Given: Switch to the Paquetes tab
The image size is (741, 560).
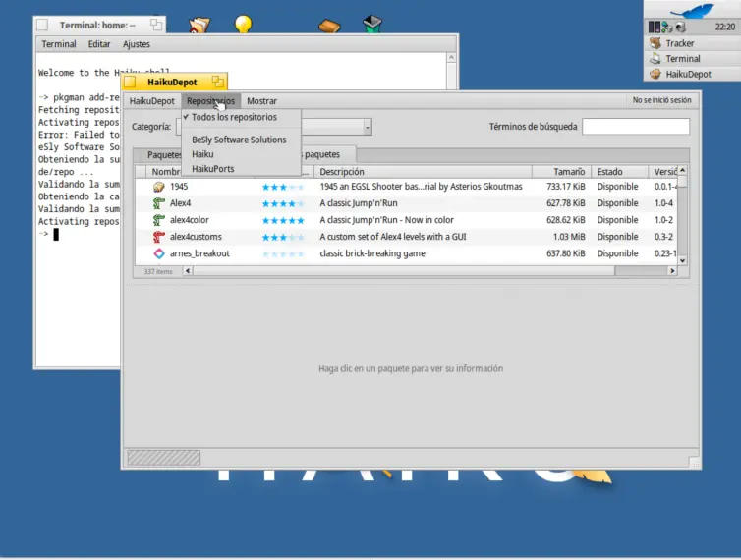Looking at the screenshot, I should pos(158,155).
